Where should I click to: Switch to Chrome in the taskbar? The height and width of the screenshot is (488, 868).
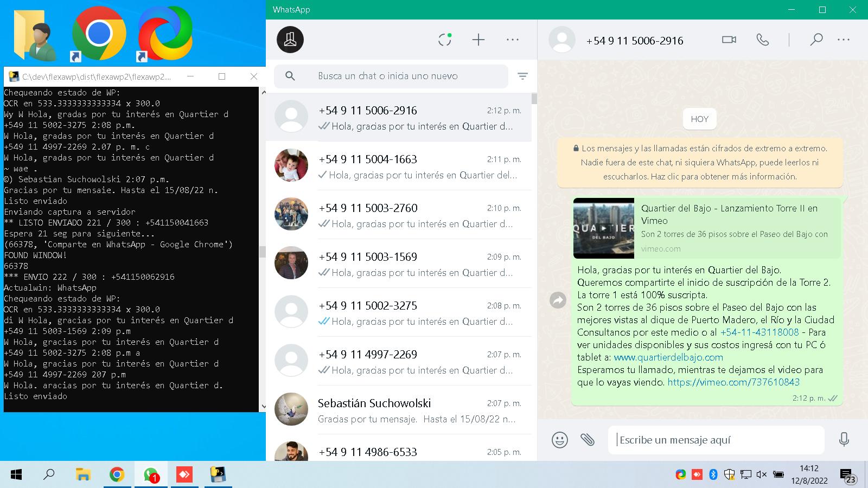pos(116,475)
